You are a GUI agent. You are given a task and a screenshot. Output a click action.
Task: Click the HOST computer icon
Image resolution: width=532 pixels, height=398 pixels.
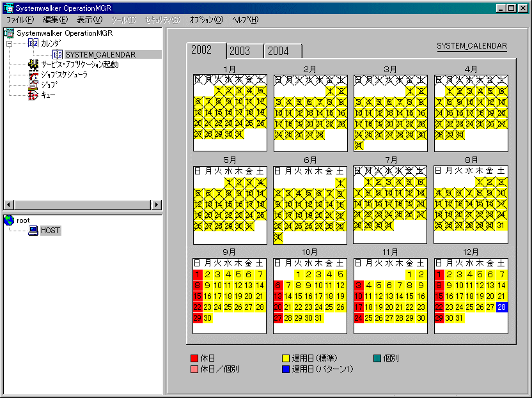[33, 231]
